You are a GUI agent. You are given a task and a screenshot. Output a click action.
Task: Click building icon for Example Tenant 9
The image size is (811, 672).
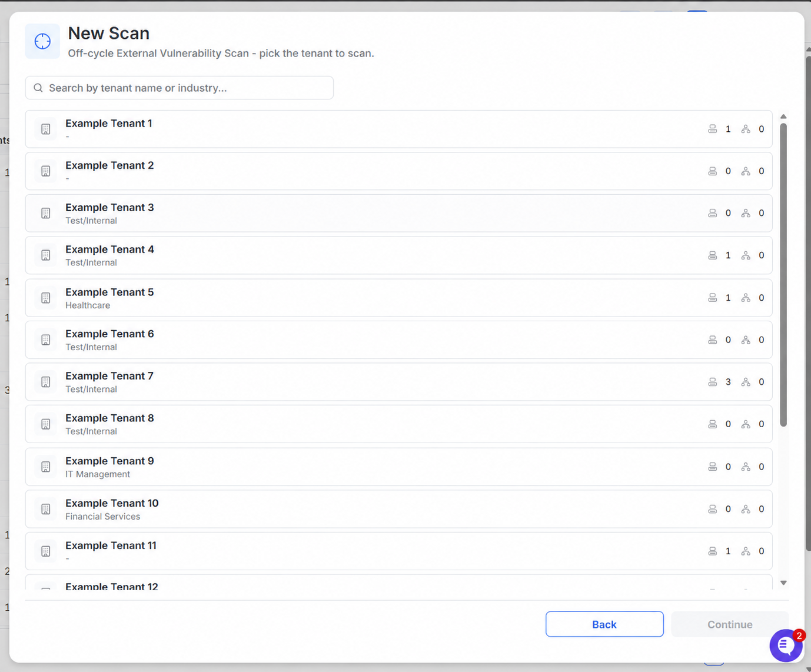click(46, 467)
